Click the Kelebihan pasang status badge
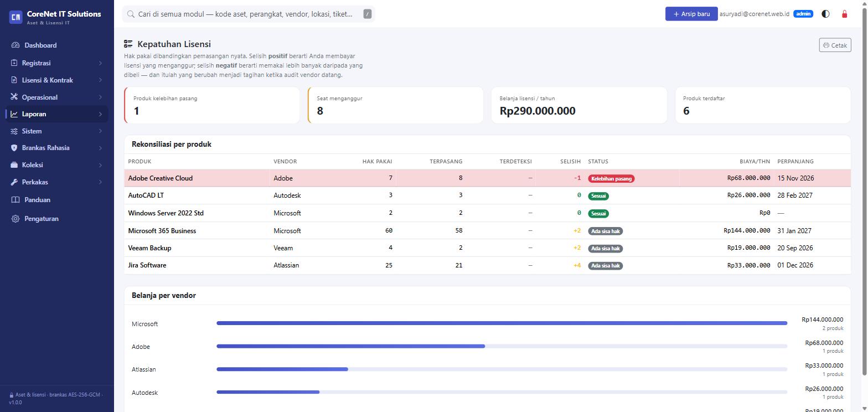 (611, 179)
